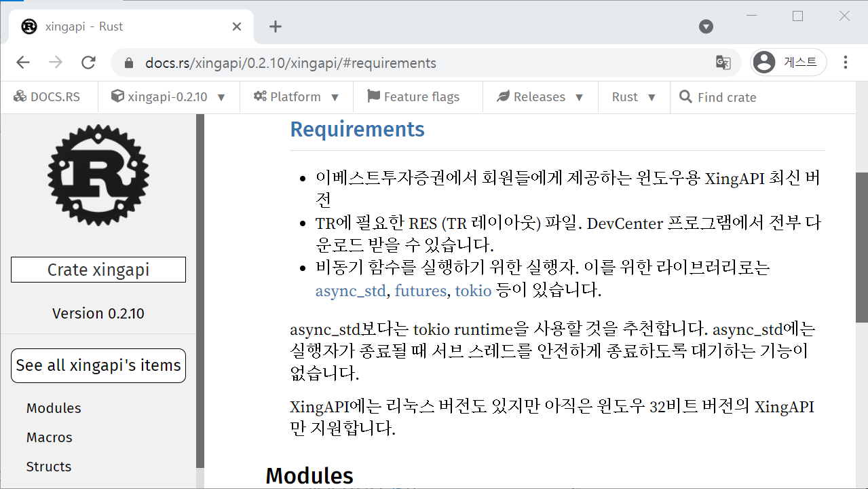Open the futures link
Screen dimensions: 868x489
421,291
